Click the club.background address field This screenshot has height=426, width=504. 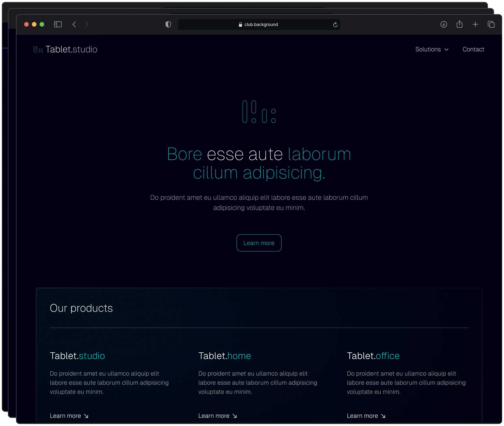pos(259,25)
